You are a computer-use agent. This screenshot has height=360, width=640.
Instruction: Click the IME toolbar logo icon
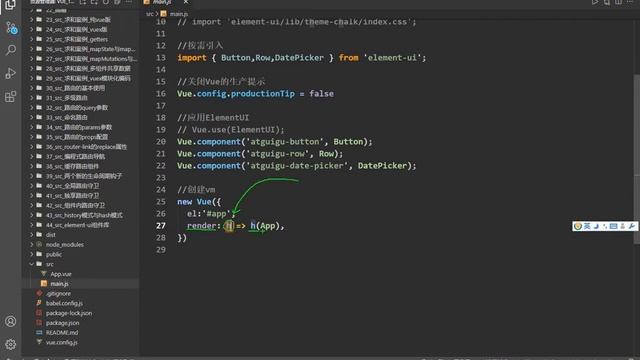(x=578, y=226)
